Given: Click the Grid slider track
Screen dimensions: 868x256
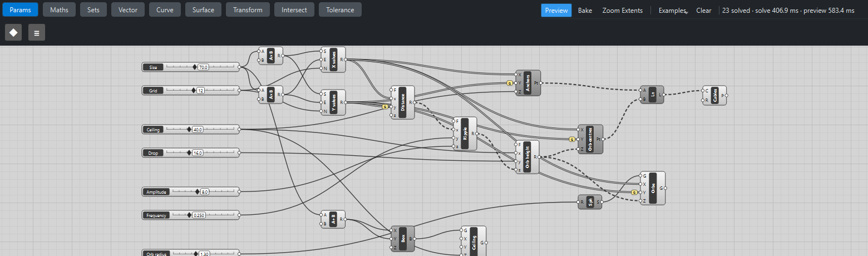Looking at the screenshot, I should tap(200, 90).
